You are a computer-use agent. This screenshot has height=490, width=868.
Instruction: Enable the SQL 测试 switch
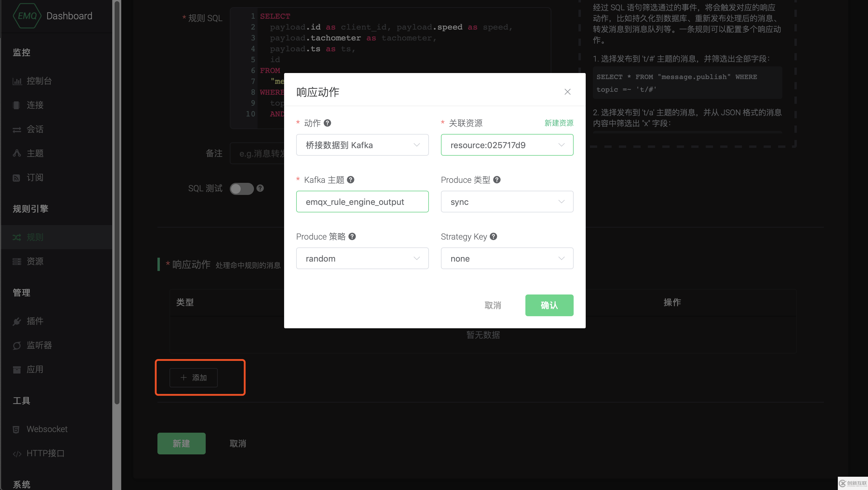pyautogui.click(x=241, y=189)
